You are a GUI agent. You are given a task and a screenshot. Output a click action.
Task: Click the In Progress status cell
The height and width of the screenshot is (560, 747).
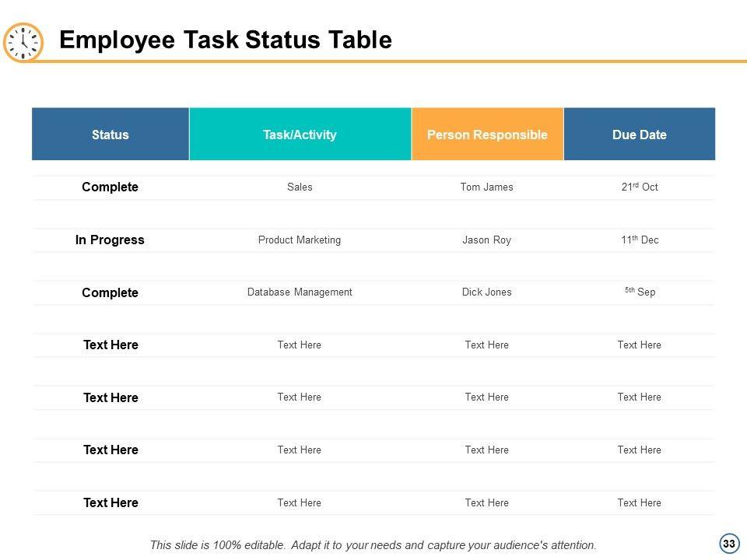[x=110, y=240]
